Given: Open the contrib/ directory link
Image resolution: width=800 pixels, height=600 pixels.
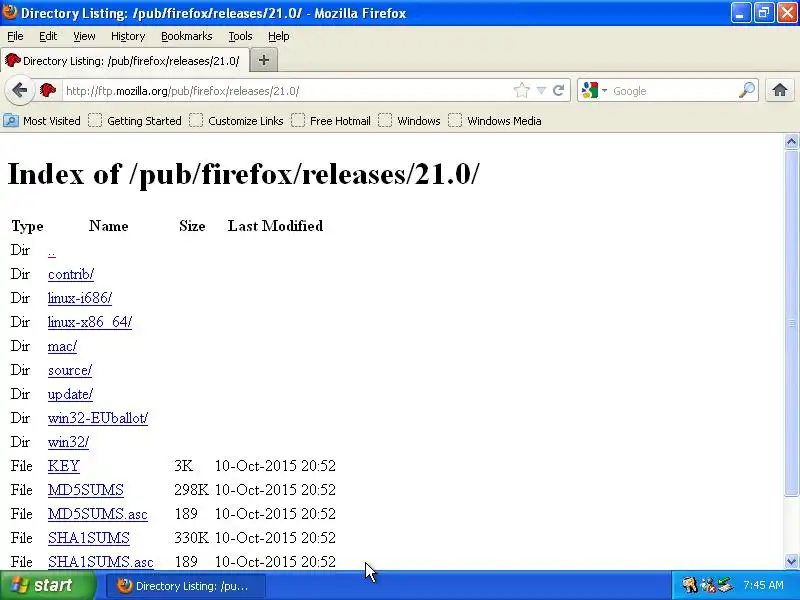Looking at the screenshot, I should (x=71, y=274).
